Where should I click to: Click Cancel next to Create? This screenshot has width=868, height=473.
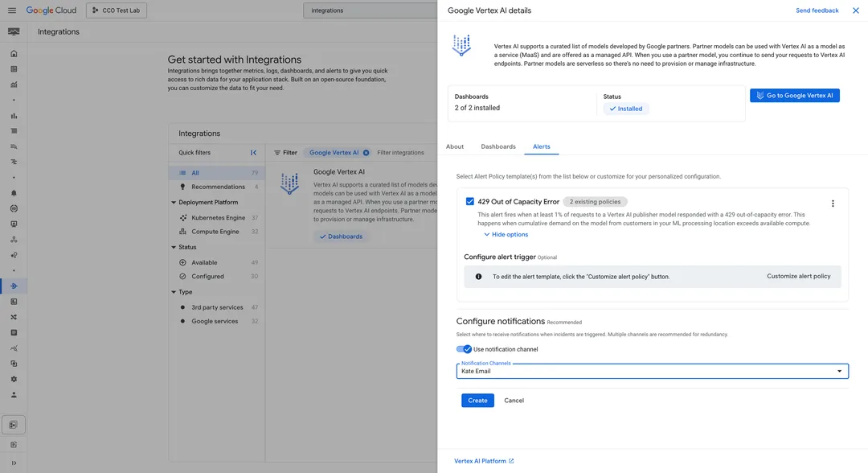514,401
